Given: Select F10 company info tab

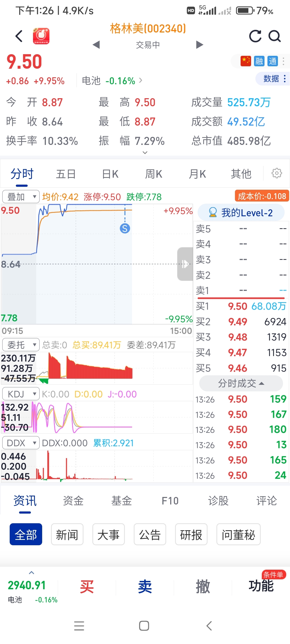Looking at the screenshot, I should point(170,501).
